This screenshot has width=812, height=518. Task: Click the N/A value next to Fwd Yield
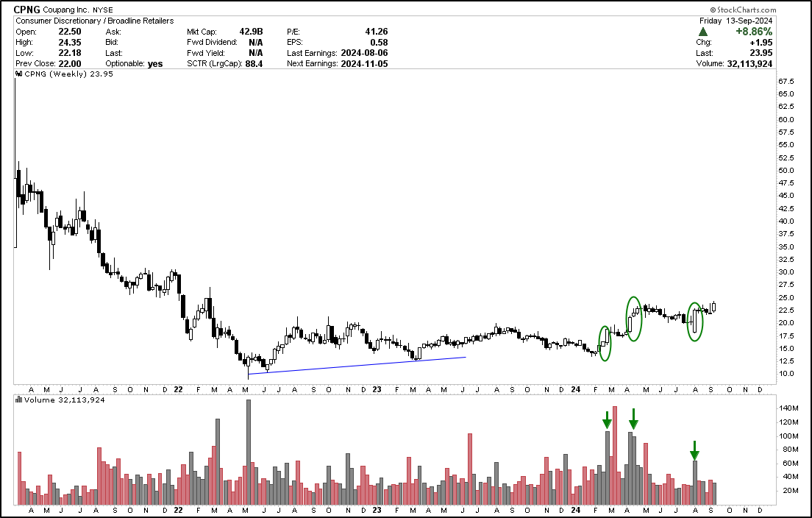click(x=255, y=53)
